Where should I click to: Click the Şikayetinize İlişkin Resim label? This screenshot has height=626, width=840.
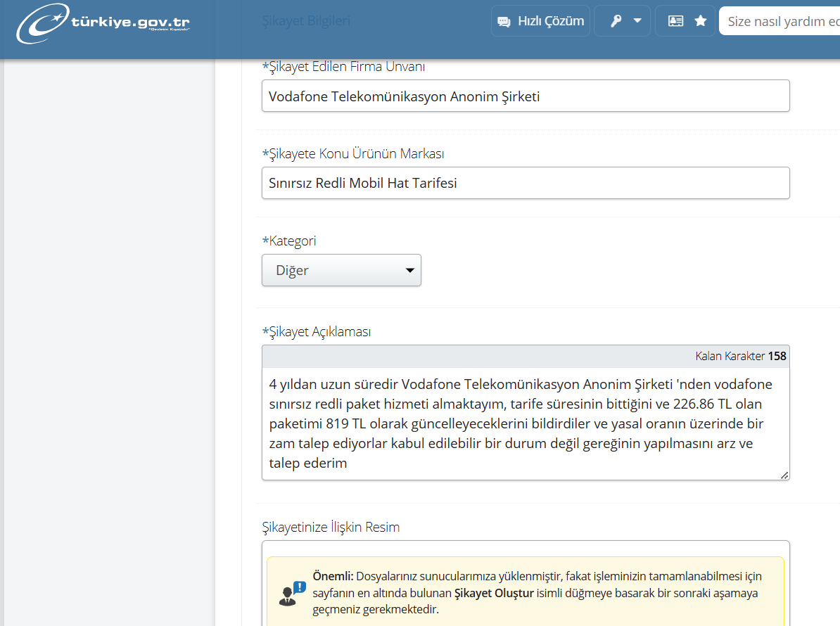click(x=331, y=527)
